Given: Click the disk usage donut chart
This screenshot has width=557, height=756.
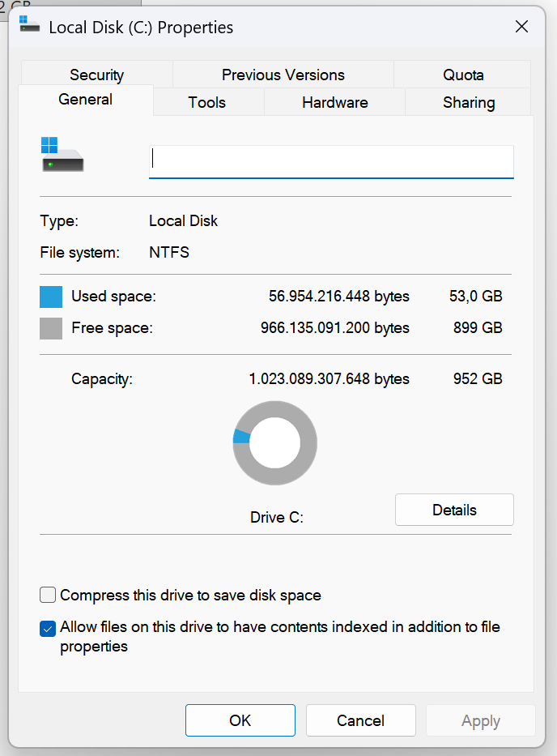Looking at the screenshot, I should pos(275,442).
